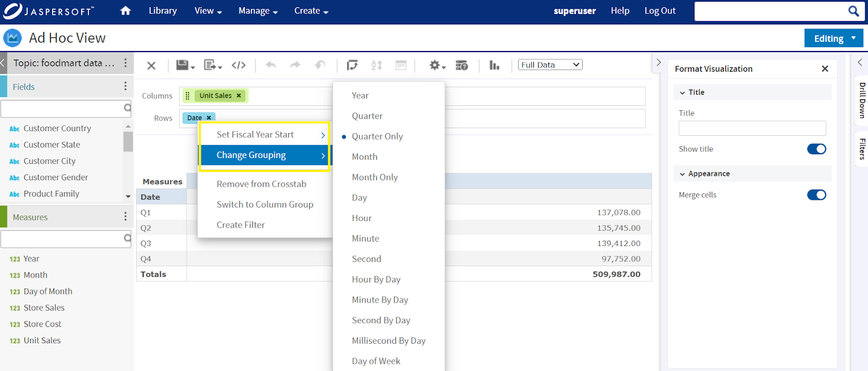Screen dimensions: 868x371
Task: Select Hour By Day grouping
Action: tap(376, 279)
